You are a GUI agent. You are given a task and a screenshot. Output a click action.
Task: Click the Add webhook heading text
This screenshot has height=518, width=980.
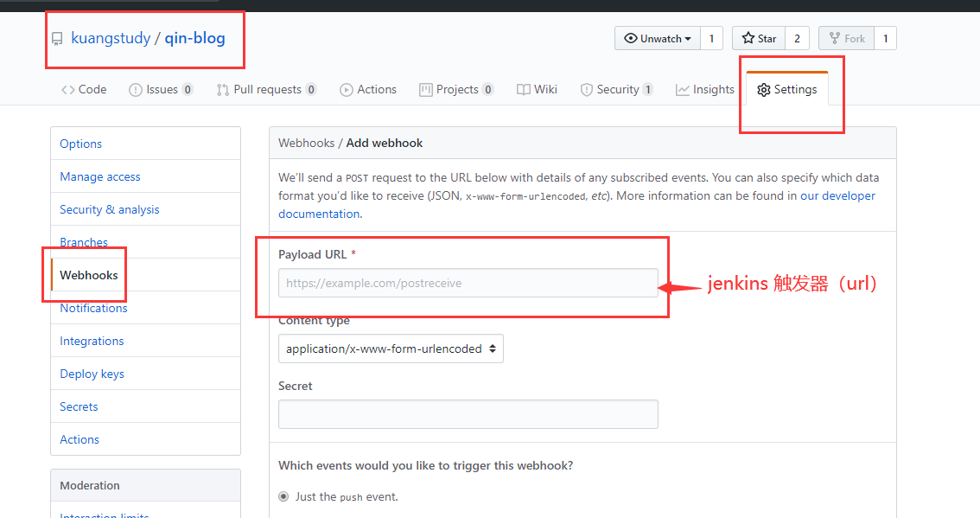point(385,143)
